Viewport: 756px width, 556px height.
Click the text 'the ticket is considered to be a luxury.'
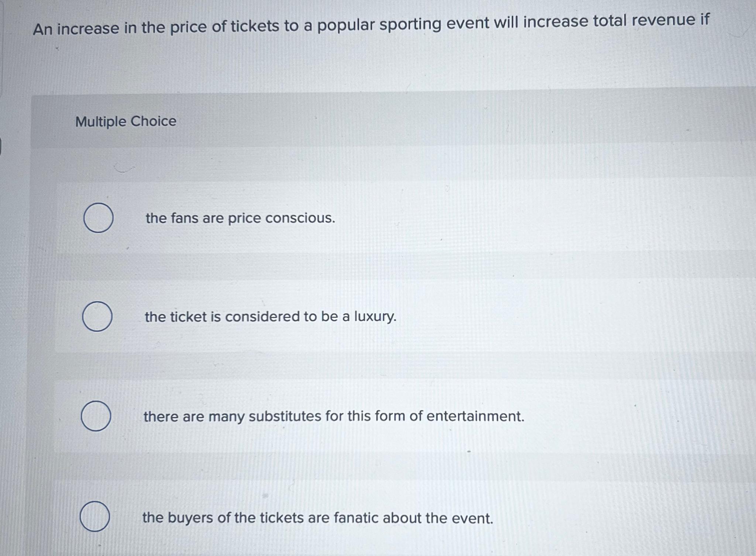pyautogui.click(x=270, y=317)
